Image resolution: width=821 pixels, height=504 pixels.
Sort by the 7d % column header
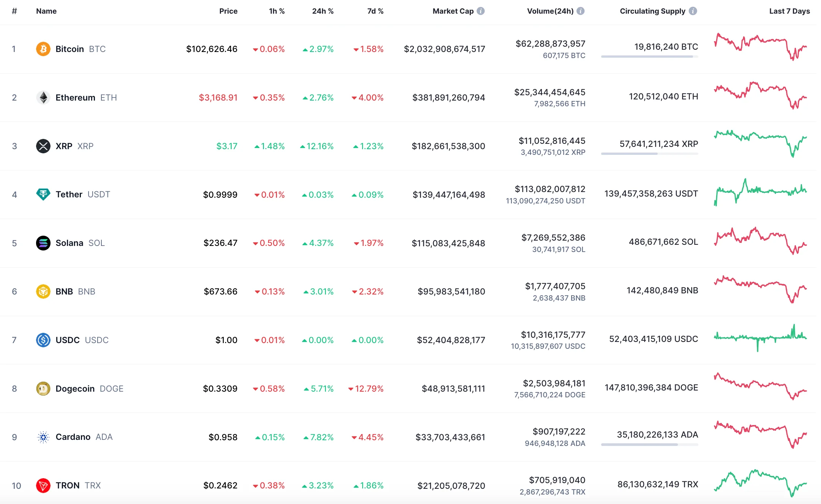click(375, 11)
